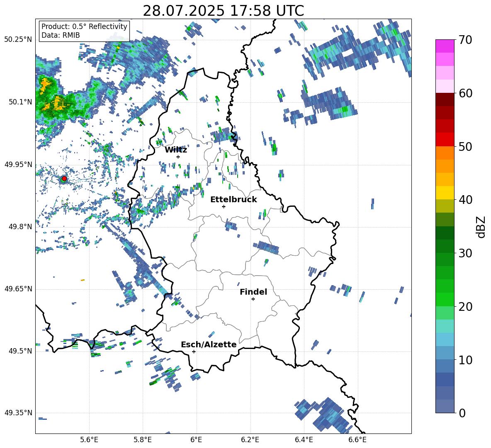491x448 pixels.
Task: Click the 6.2°E longitude label
Action: tap(250, 440)
